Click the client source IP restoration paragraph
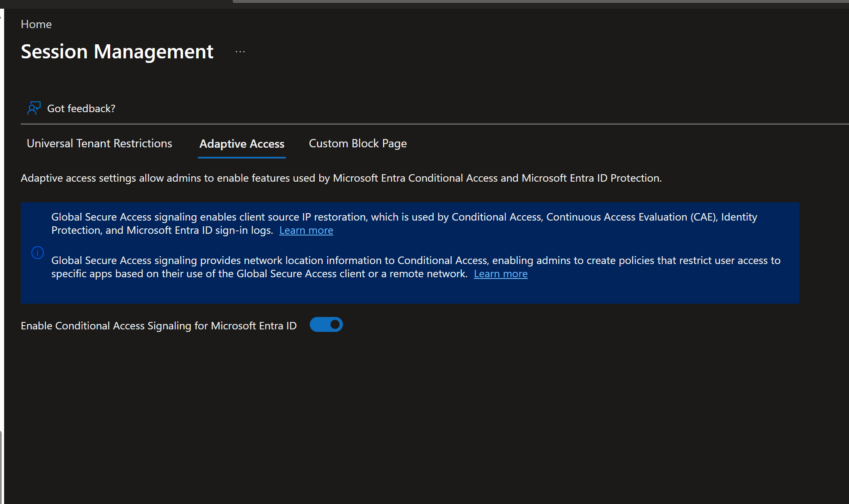Image resolution: width=849 pixels, height=504 pixels. coord(404,223)
